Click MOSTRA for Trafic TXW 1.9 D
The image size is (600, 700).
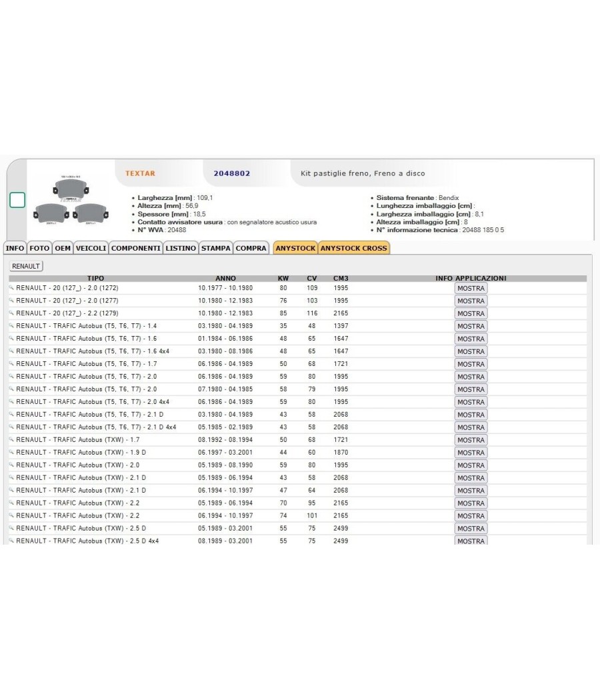click(x=471, y=453)
